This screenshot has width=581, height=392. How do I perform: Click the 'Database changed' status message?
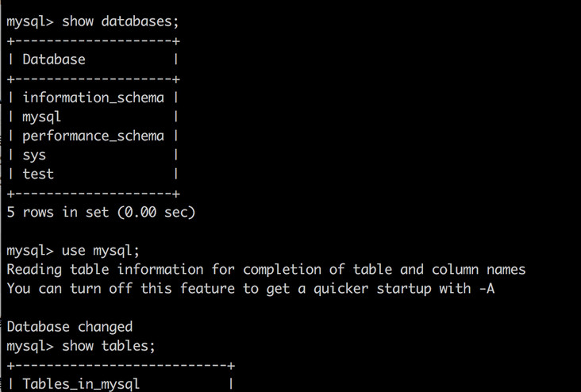pyautogui.click(x=70, y=327)
